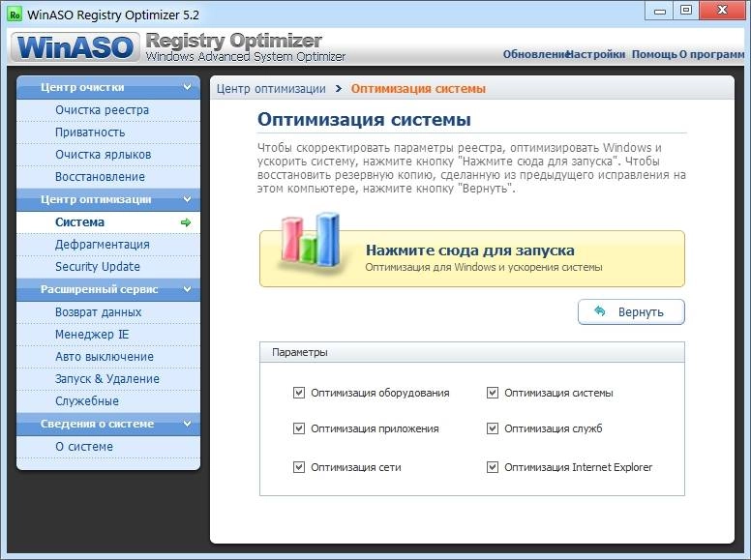The image size is (751, 560).
Task: Open the Настройки menu
Action: click(x=596, y=54)
